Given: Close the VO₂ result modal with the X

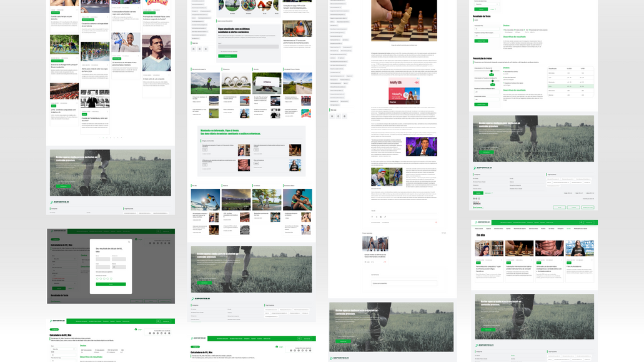Looking at the screenshot, I should [129, 242].
